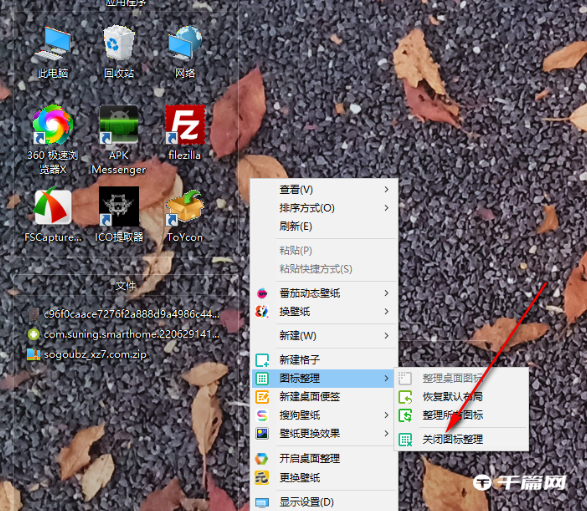The width and height of the screenshot is (587, 511).
Task: Open the 查看(V) menu entry
Action: pos(323,190)
